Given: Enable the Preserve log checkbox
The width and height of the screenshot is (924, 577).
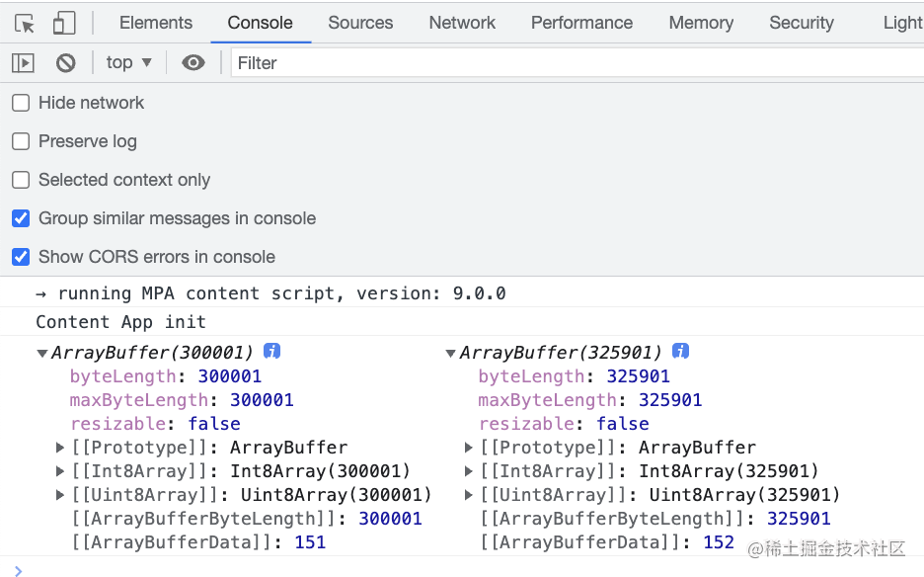Looking at the screenshot, I should tap(21, 141).
